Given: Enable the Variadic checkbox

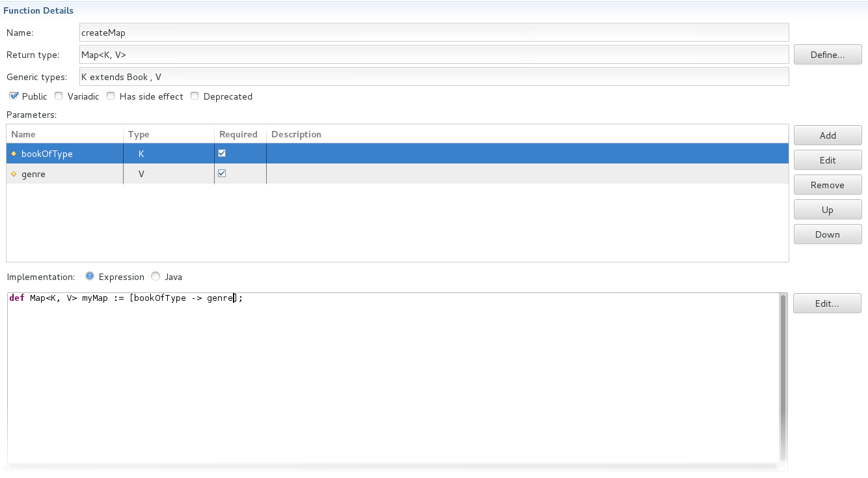Looking at the screenshot, I should click(x=59, y=96).
